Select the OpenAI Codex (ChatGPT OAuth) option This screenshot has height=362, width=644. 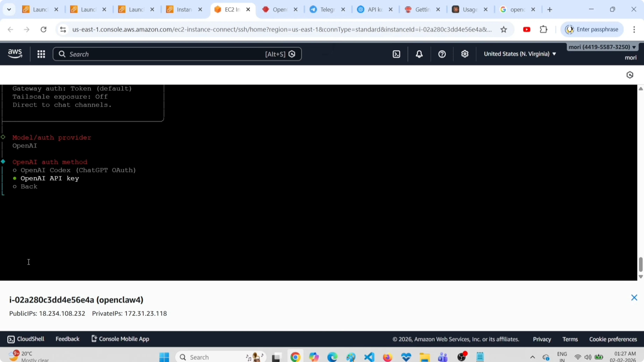(x=78, y=170)
